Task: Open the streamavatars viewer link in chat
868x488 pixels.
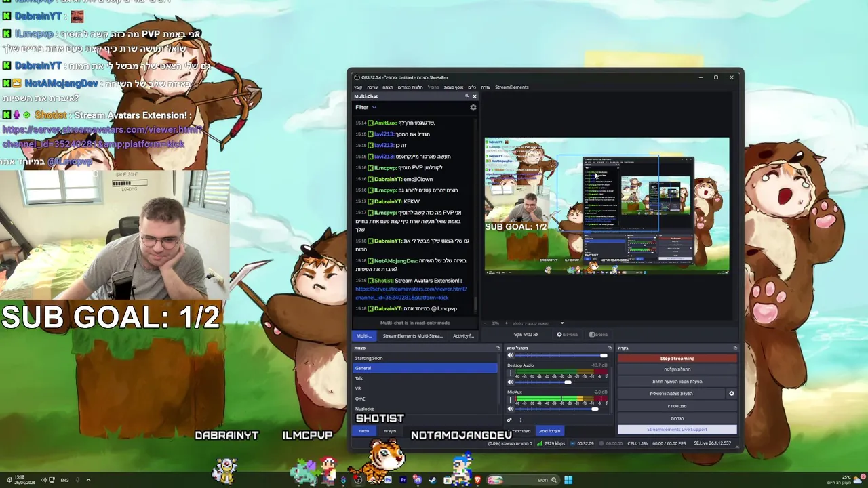Action: pyautogui.click(x=411, y=293)
